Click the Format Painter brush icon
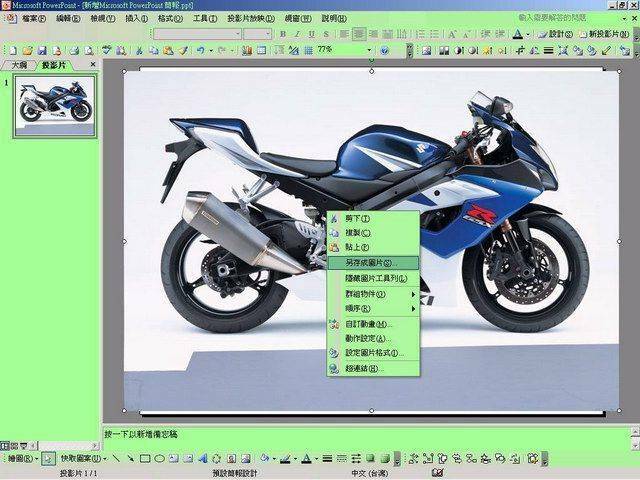The image size is (640, 480). [183, 51]
